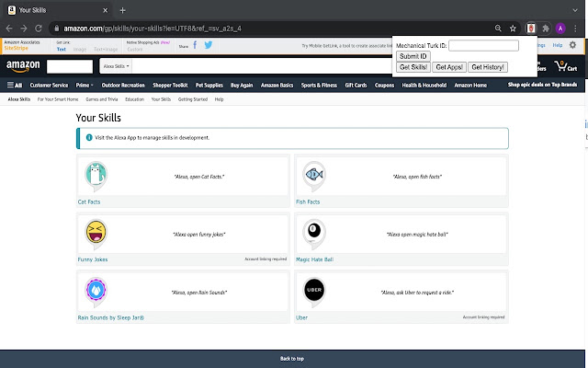Click the browser forward arrow
This screenshot has height=368, width=588.
click(x=24, y=29)
